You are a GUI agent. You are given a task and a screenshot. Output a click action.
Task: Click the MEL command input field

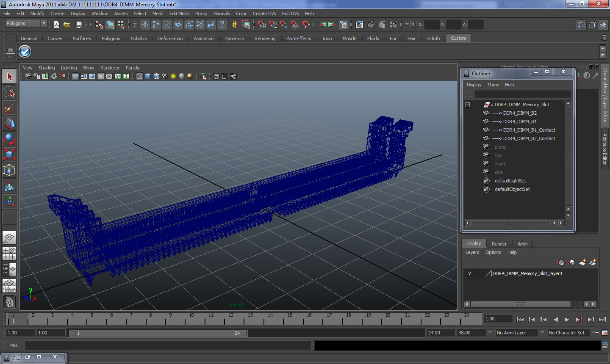(x=168, y=345)
